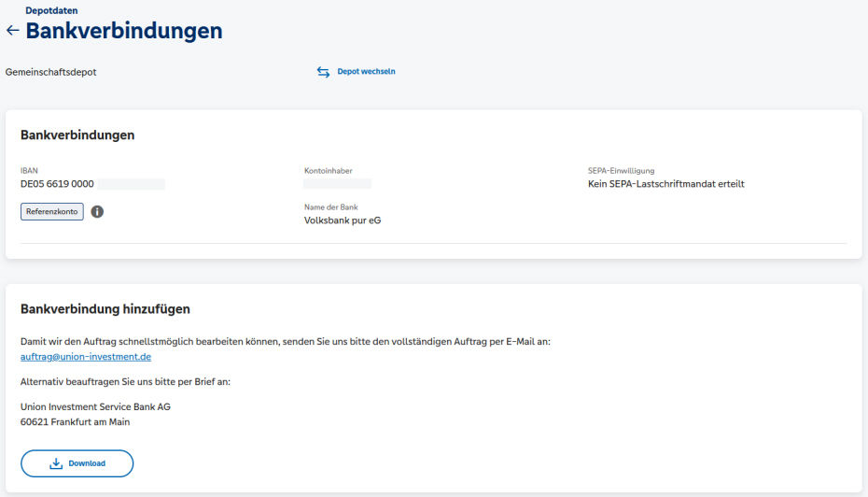Click the swap arrows icon for Depot wechseln
This screenshot has height=497, width=868.
323,72
